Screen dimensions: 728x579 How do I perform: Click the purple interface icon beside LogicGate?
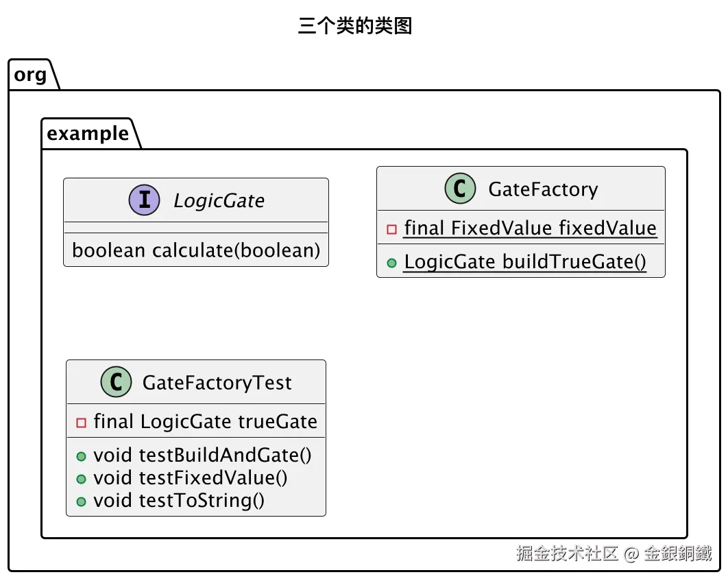[145, 200]
